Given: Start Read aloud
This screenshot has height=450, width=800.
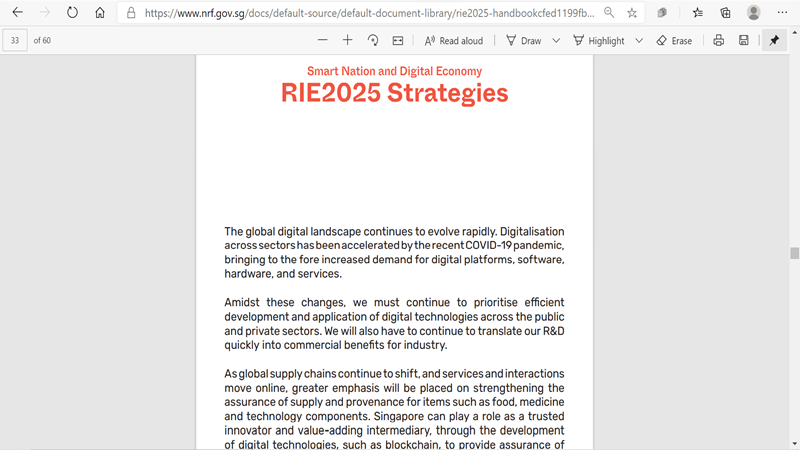Looking at the screenshot, I should (x=454, y=40).
